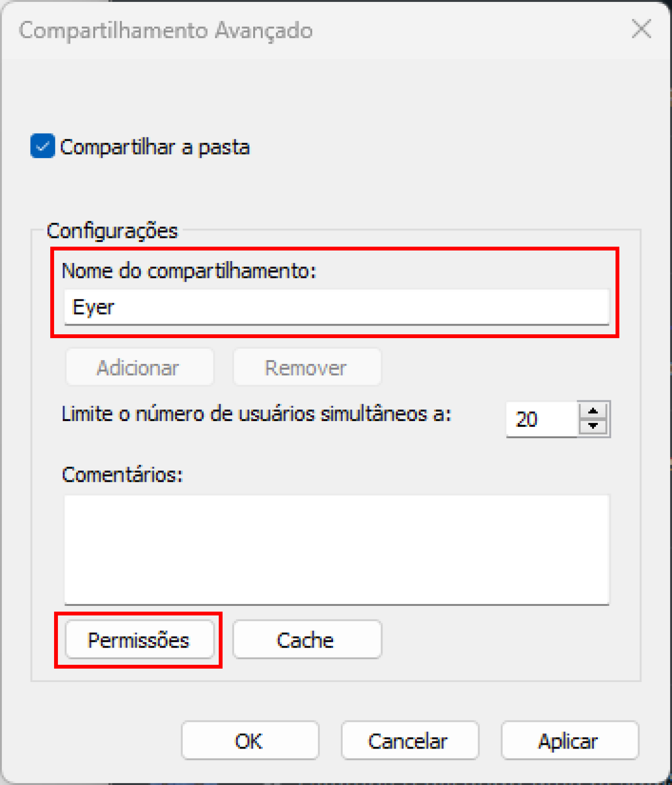The image size is (672, 785).
Task: Apply the sharing settings with Aplicar
Action: tap(570, 740)
